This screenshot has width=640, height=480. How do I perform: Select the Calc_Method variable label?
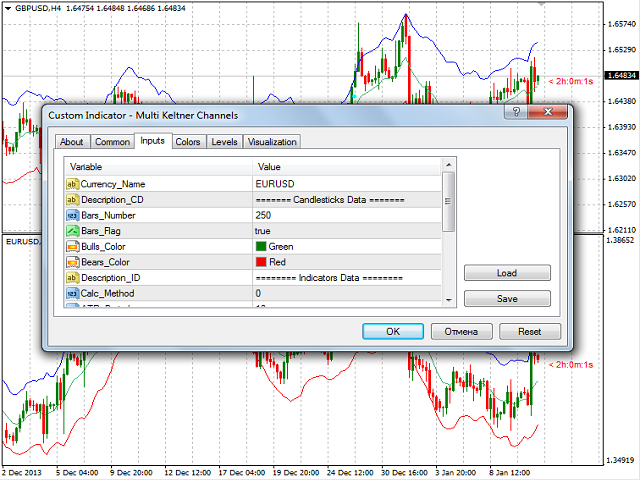point(107,293)
